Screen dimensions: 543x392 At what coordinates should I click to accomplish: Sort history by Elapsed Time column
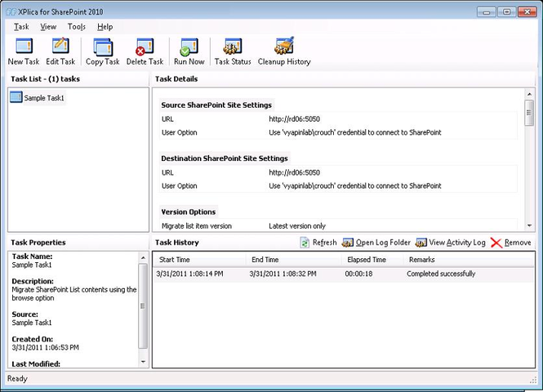[x=373, y=260]
